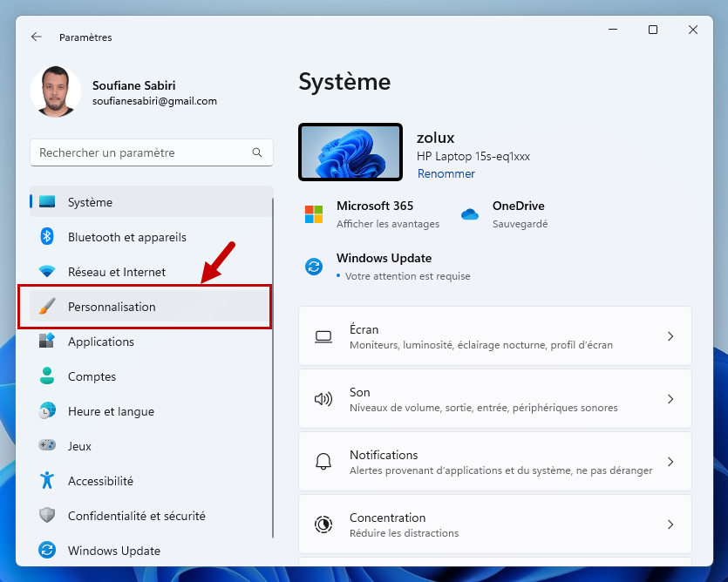Click the Rechercher un paramètre search field
The height and width of the screenshot is (582, 728).
pos(152,152)
